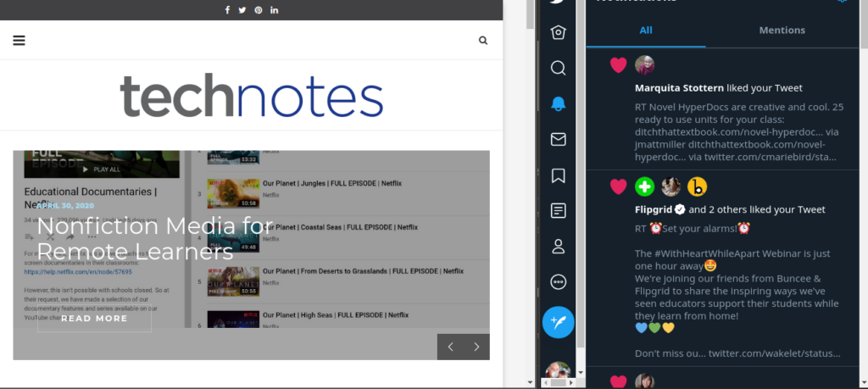Viewport: 868px width, 389px height.
Task: Open Twitter Notifications bell icon
Action: point(558,103)
